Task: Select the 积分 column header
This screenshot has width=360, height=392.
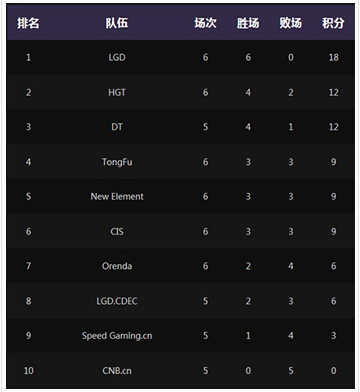Action: tap(333, 23)
